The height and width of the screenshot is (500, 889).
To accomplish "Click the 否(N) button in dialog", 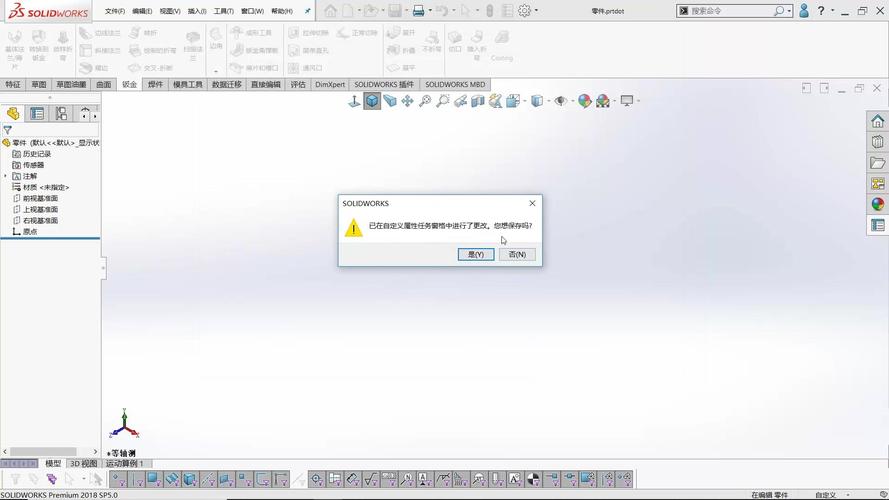I will click(517, 255).
